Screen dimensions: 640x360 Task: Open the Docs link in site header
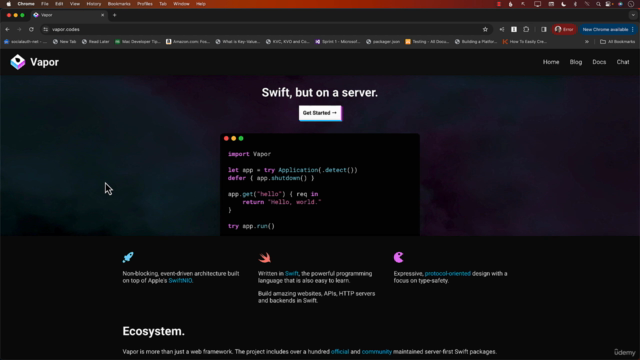click(x=599, y=62)
